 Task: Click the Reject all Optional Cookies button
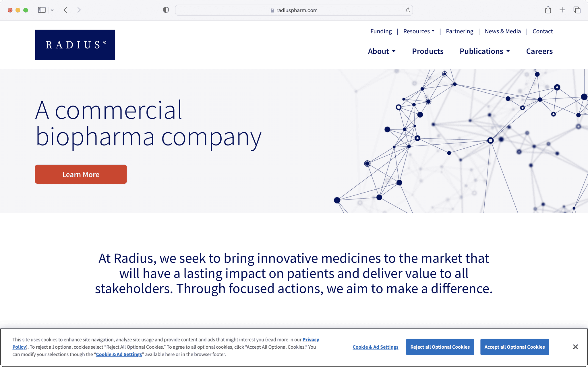(x=440, y=347)
